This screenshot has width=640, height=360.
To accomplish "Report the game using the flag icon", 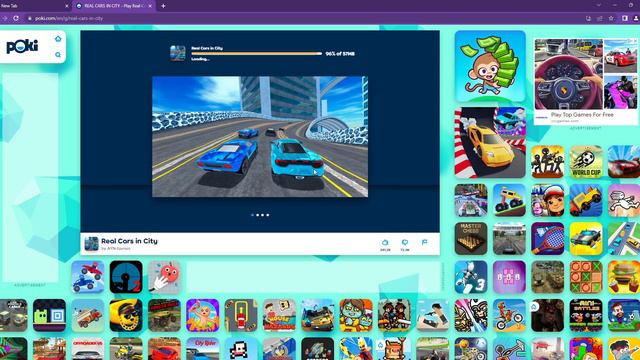I will click(424, 242).
